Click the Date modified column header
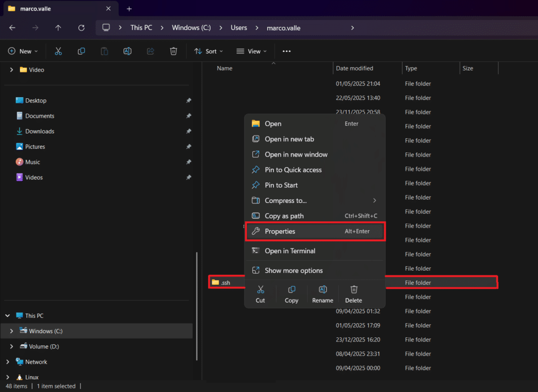The height and width of the screenshot is (392, 538). [x=355, y=68]
